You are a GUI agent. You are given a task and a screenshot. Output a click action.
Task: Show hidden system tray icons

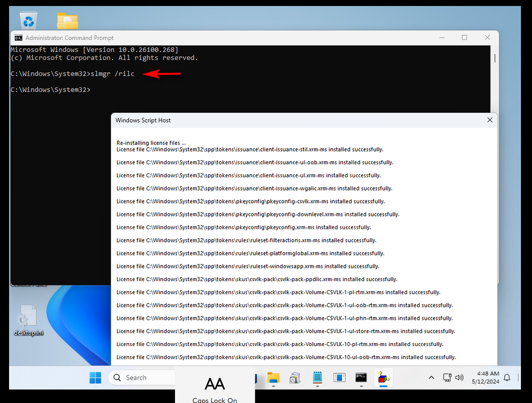[431, 378]
